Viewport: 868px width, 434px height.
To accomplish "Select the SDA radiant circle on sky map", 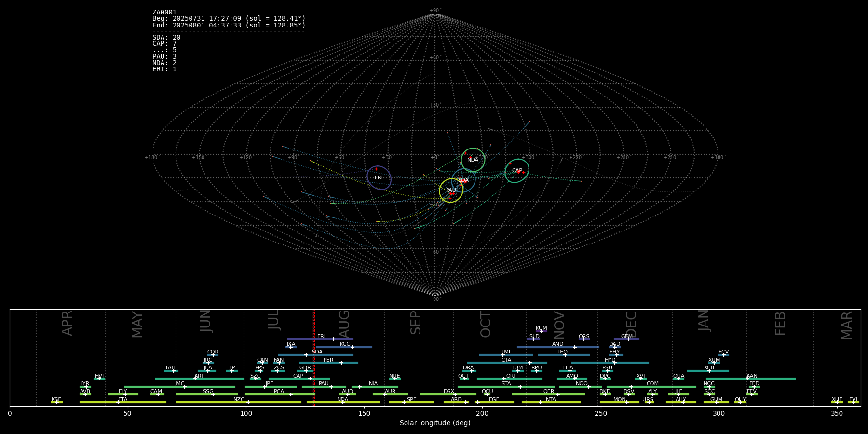I will 463,180.
